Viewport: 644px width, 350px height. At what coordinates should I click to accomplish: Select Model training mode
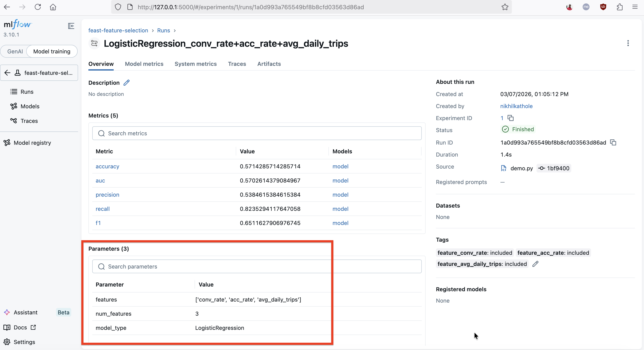point(52,51)
